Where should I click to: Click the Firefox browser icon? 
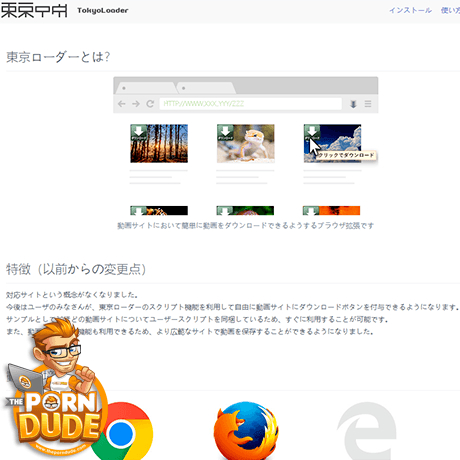(x=246, y=431)
